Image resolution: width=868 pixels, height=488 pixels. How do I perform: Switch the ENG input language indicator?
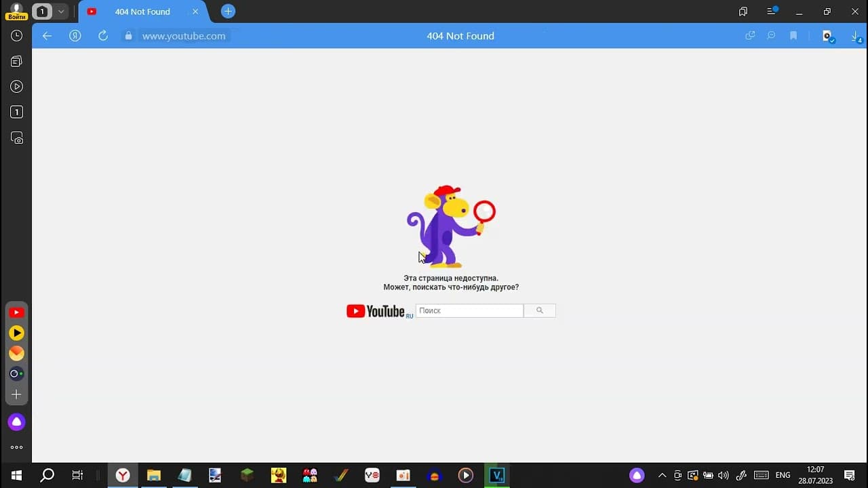click(783, 475)
